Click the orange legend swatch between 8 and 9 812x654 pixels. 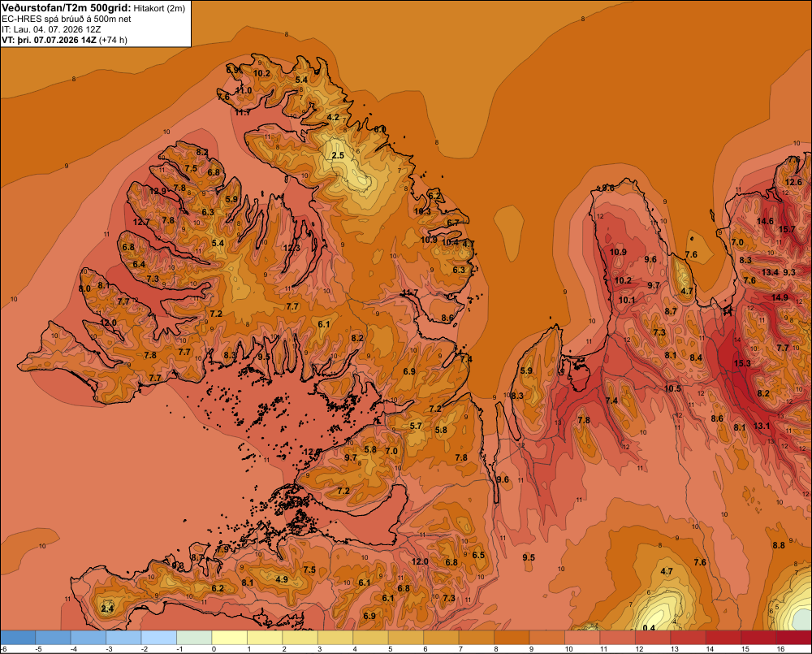pyautogui.click(x=512, y=637)
